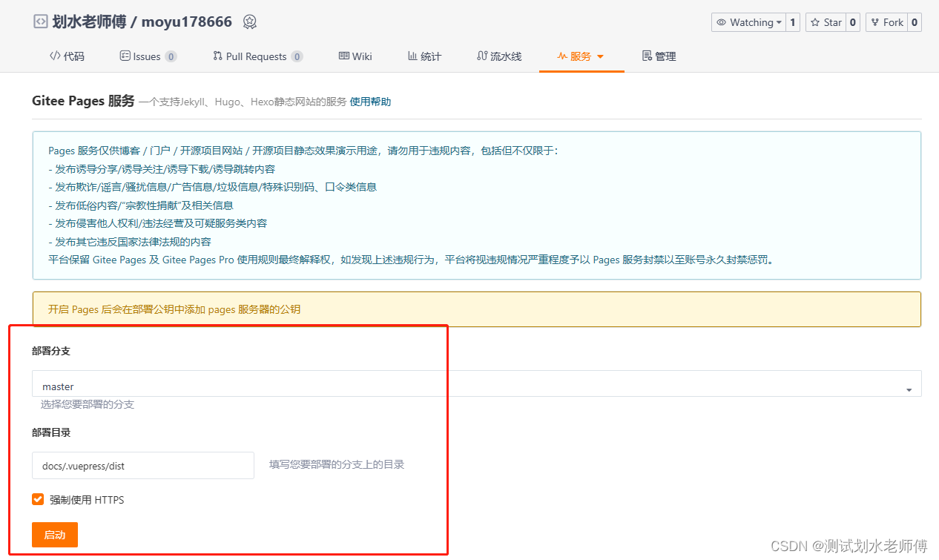Viewport: 939px width, 560px height.
Task: Click the 流水线 pipeline icon
Action: coord(484,56)
